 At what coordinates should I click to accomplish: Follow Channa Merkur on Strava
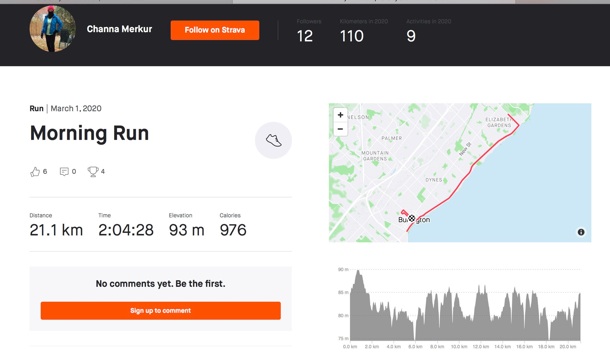(215, 30)
